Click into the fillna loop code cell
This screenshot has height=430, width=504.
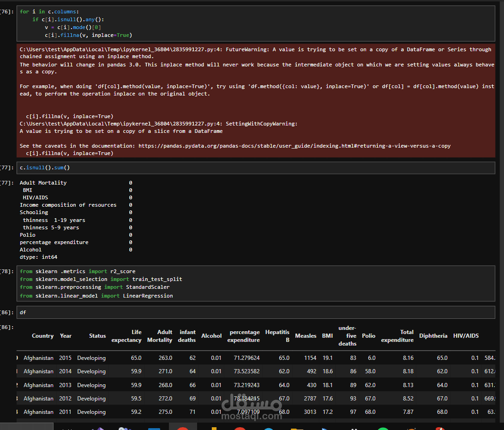pyautogui.click(x=256, y=24)
